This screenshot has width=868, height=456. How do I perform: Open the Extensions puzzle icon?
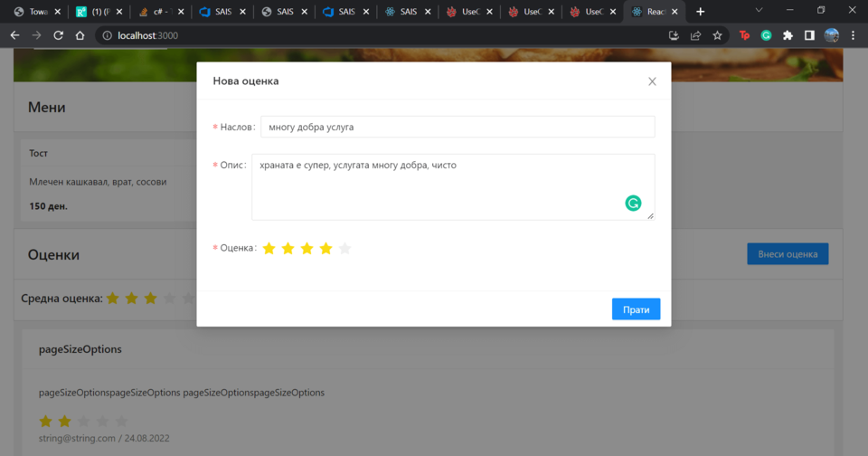point(788,35)
